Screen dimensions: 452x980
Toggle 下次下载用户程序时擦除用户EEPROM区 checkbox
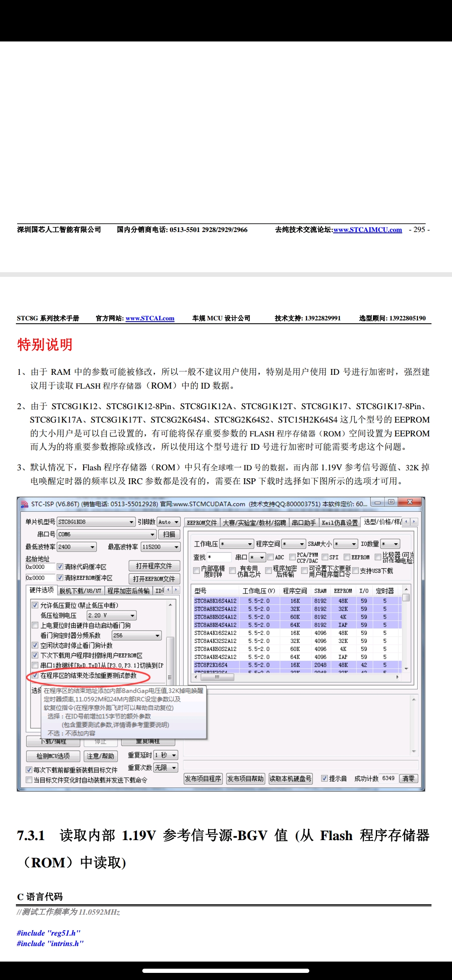[35, 655]
